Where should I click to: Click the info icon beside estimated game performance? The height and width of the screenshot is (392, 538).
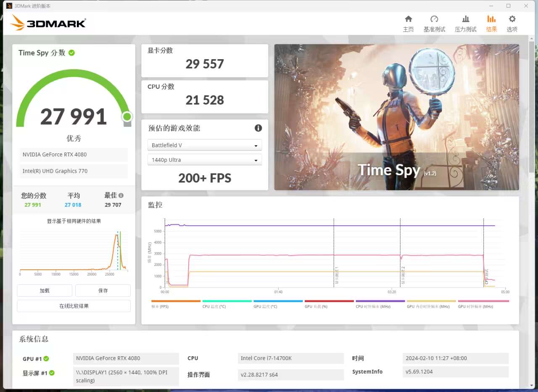click(258, 128)
